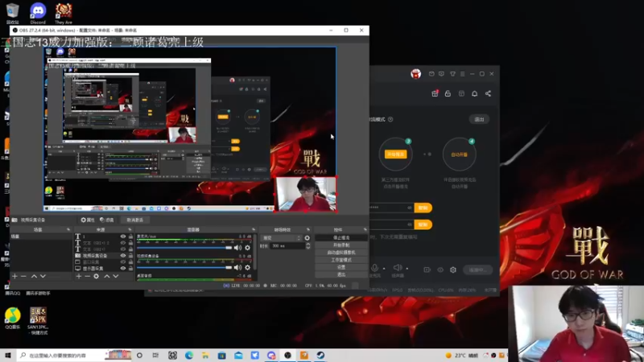Adjust microphone volume slider in OBS mixer

pyautogui.click(x=184, y=248)
